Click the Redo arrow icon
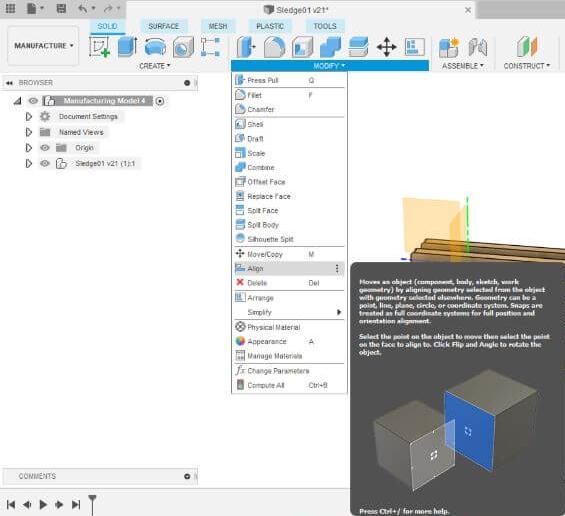 pyautogui.click(x=108, y=8)
